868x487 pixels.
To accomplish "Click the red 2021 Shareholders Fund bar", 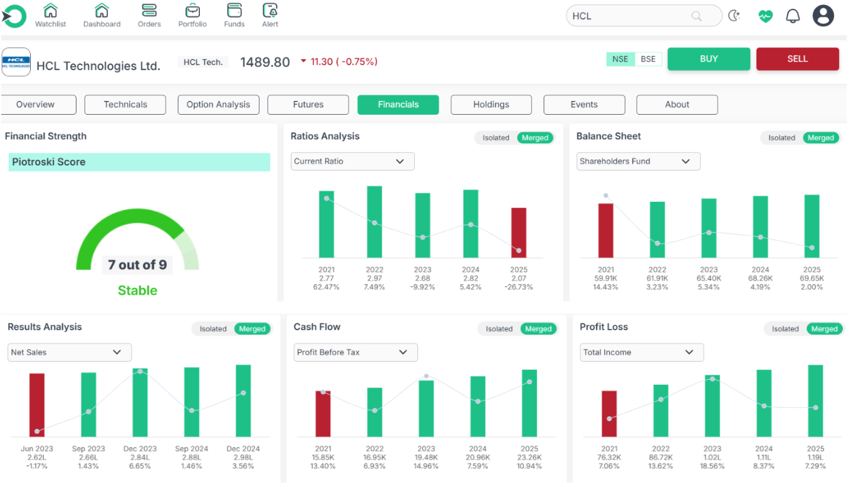I will 606,230.
